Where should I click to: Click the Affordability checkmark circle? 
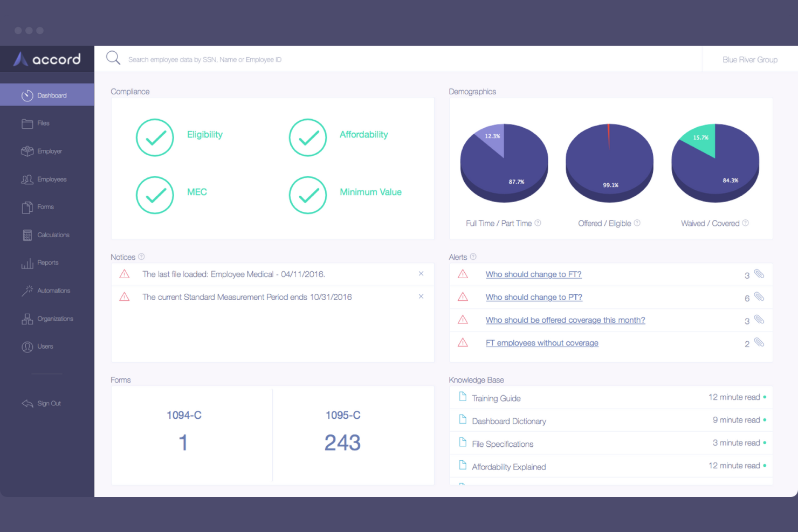point(308,137)
